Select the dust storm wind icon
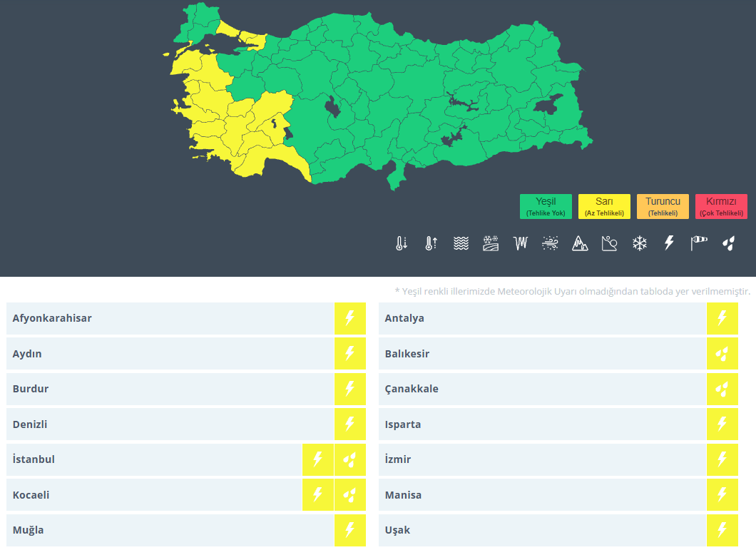The height and width of the screenshot is (550, 756). 550,243
